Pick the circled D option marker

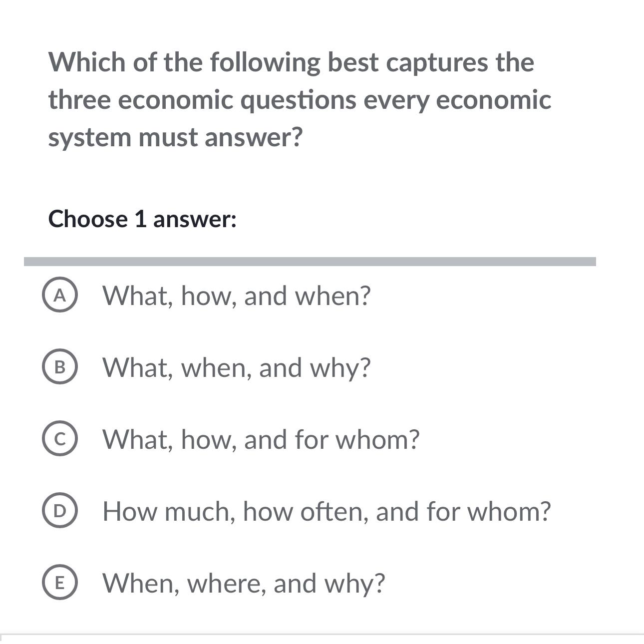pyautogui.click(x=59, y=511)
